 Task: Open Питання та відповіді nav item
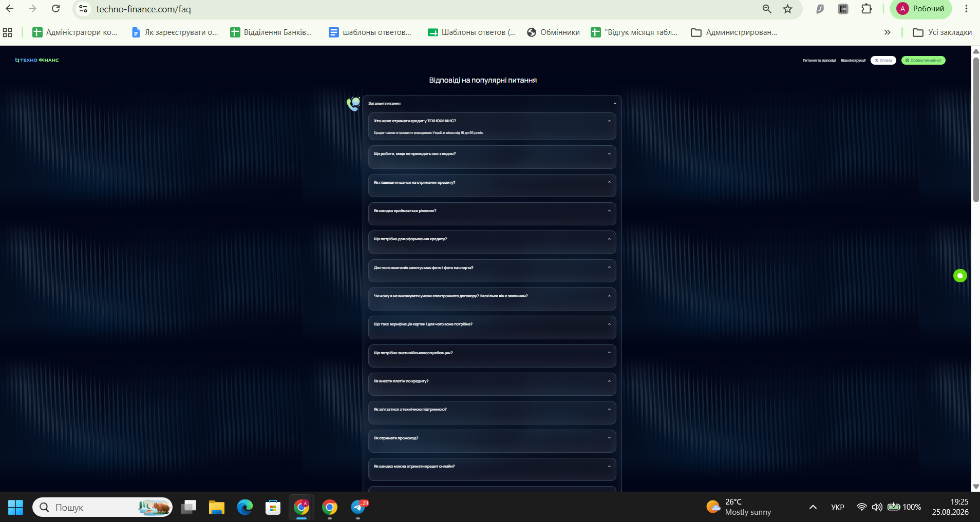pos(819,61)
